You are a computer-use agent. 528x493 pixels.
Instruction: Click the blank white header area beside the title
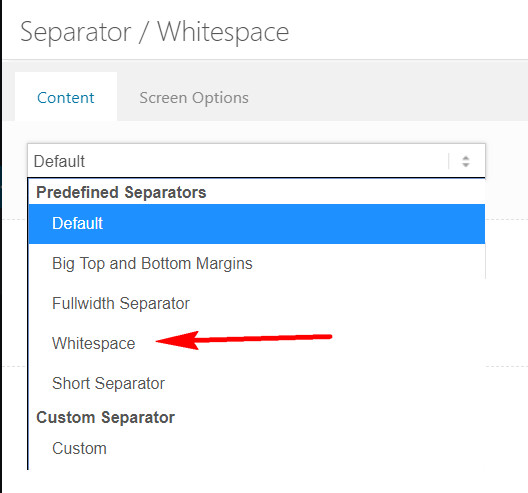point(407,32)
